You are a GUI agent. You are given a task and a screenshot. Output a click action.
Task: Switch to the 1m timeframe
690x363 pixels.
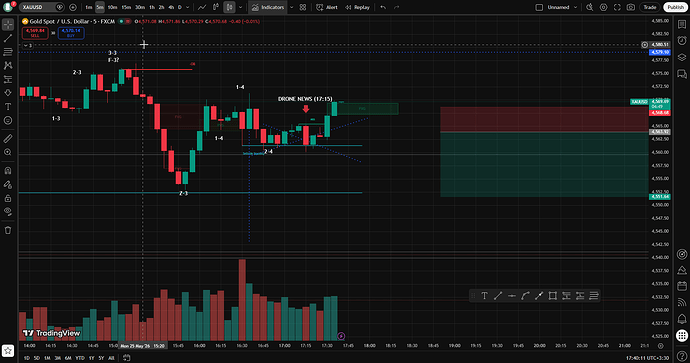pyautogui.click(x=89, y=7)
